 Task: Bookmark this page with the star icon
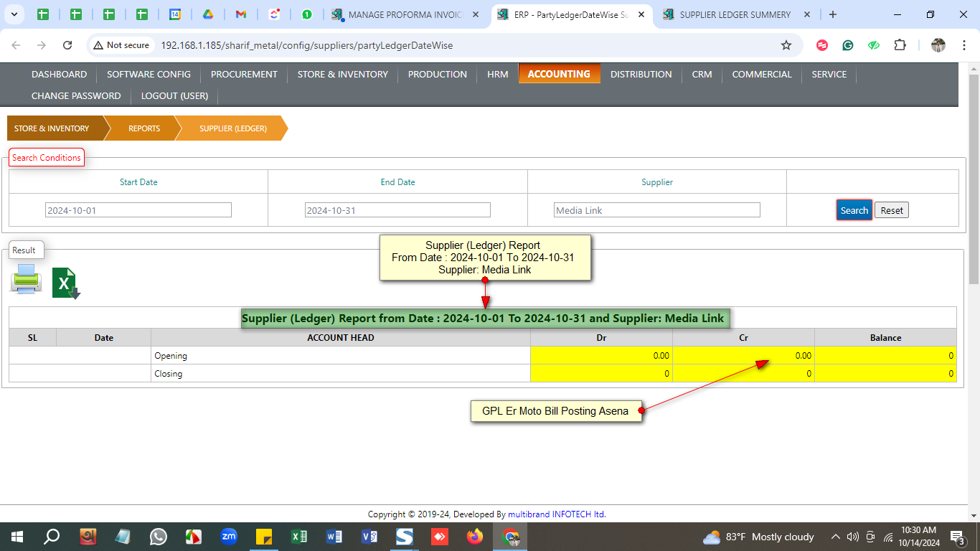[786, 45]
